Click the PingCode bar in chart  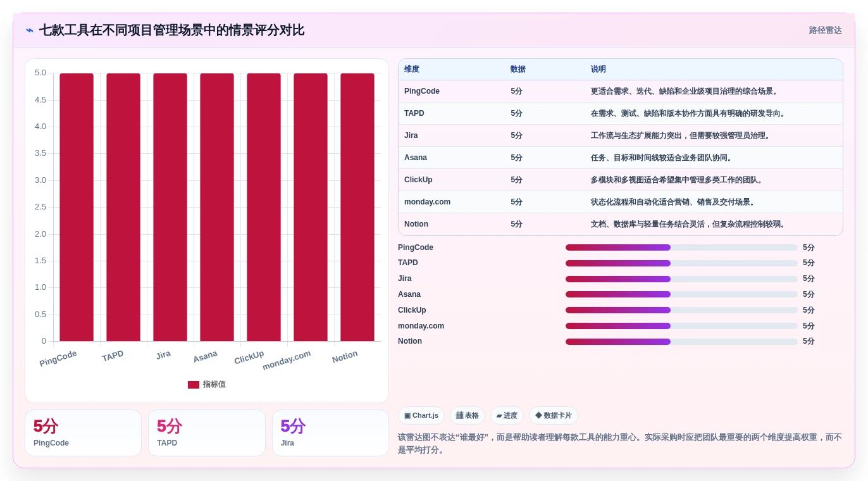77,207
